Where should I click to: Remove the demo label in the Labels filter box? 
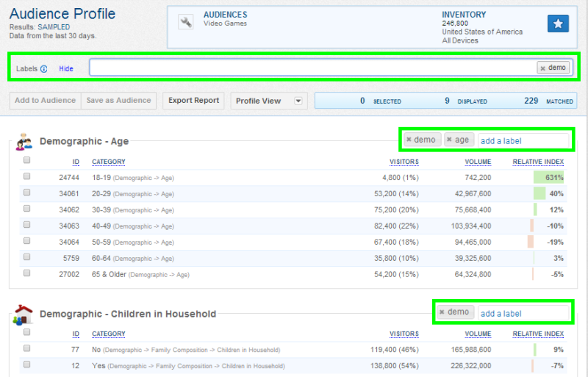click(x=542, y=68)
